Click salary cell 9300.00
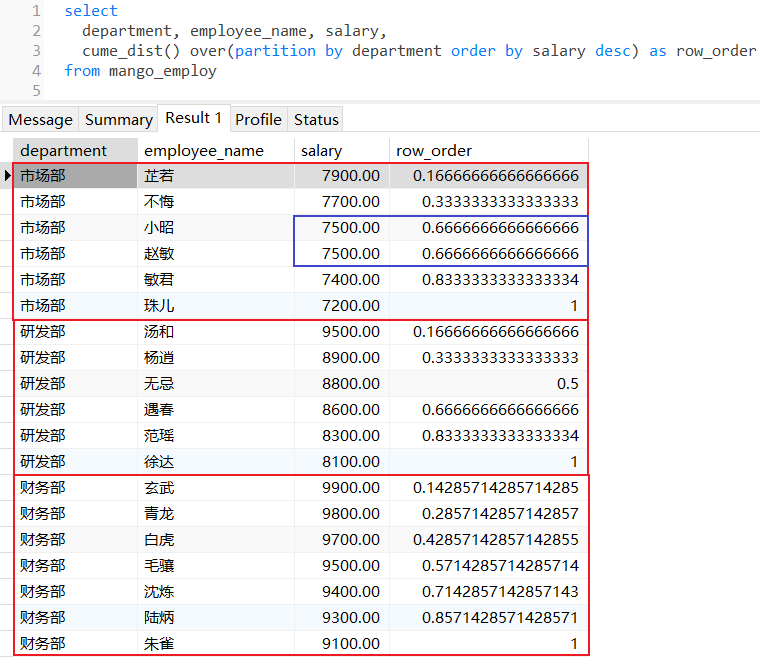The image size is (760, 658). point(342,618)
